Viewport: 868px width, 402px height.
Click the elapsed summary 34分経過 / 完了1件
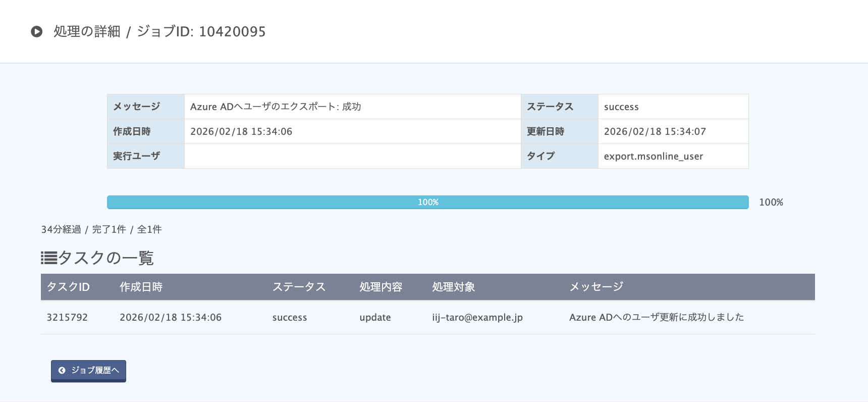coord(83,229)
